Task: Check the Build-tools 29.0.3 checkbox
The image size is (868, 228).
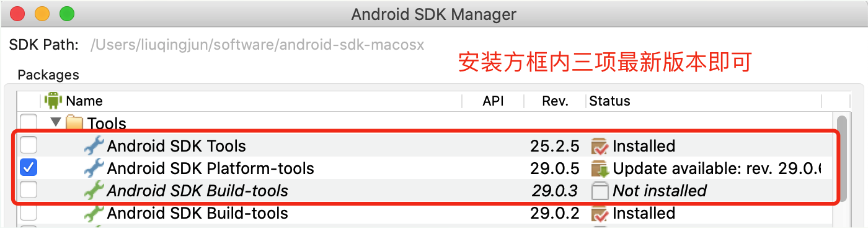Action: coord(29,191)
